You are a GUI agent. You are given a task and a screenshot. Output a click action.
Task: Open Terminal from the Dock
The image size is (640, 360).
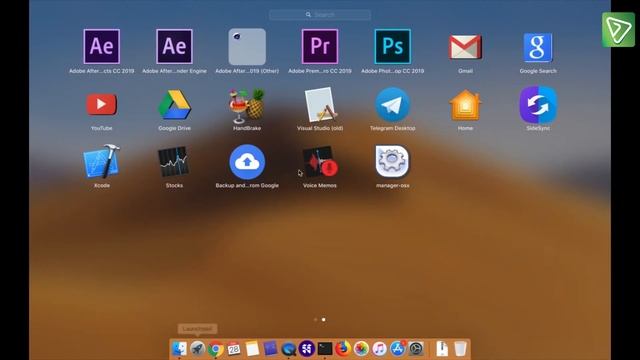click(325, 349)
